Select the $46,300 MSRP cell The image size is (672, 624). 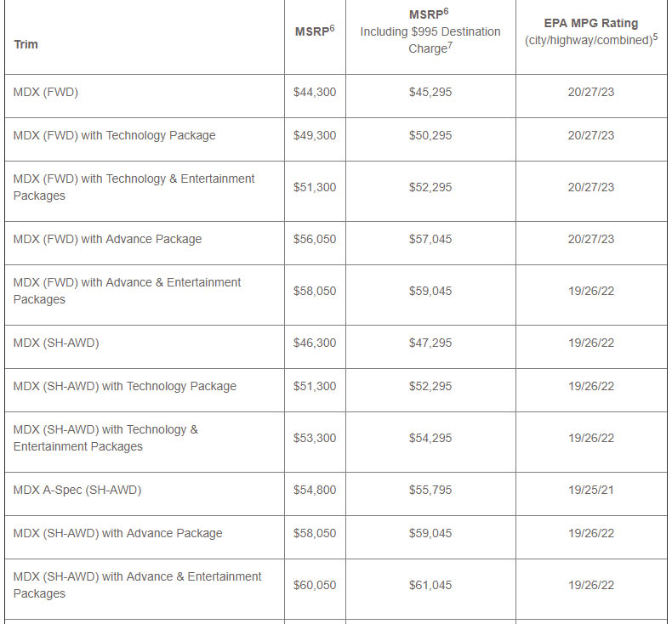315,343
